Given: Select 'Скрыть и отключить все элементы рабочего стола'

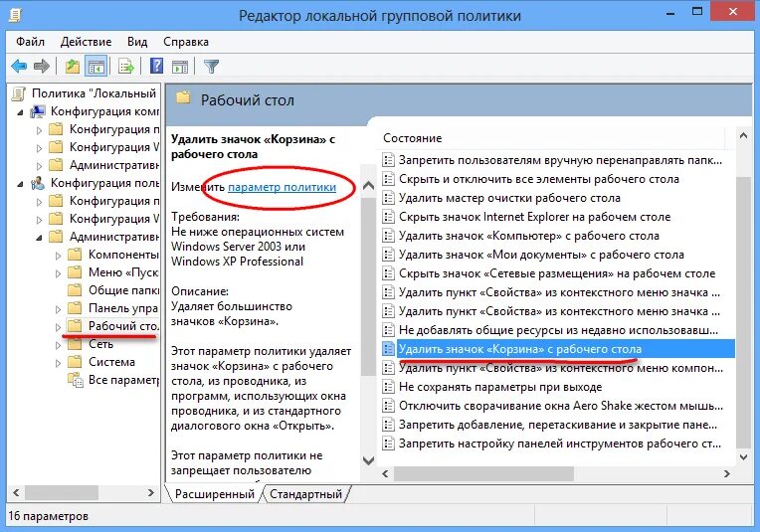Looking at the screenshot, I should [x=538, y=179].
